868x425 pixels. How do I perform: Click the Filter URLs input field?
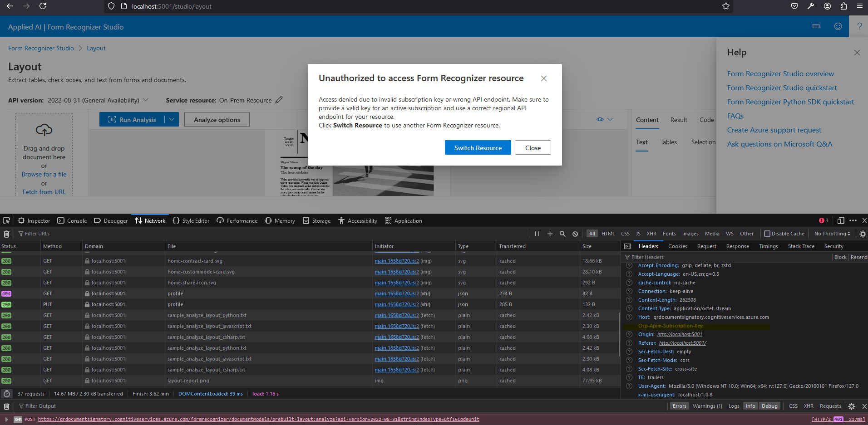272,234
